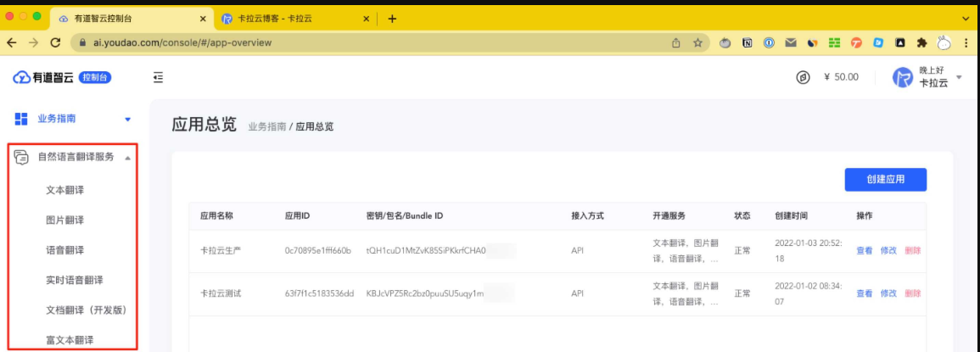The image size is (980, 352).
Task: Select 语音翻译 in sidebar
Action: (x=65, y=250)
